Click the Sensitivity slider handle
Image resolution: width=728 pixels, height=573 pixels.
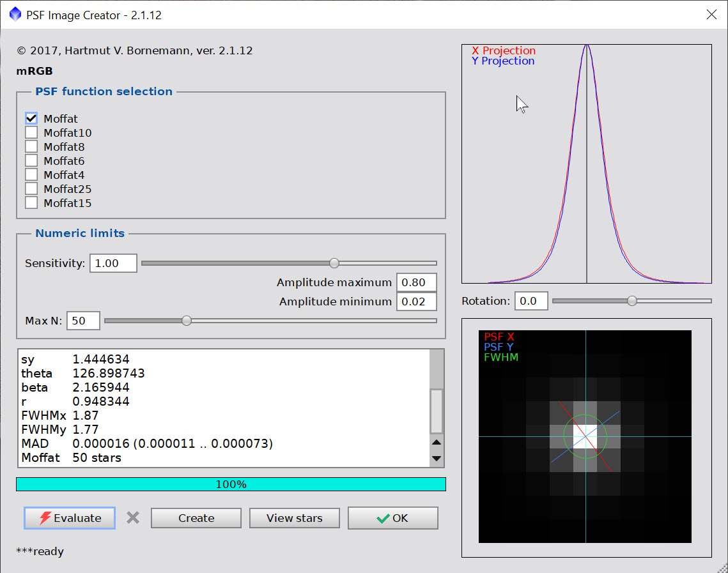334,263
